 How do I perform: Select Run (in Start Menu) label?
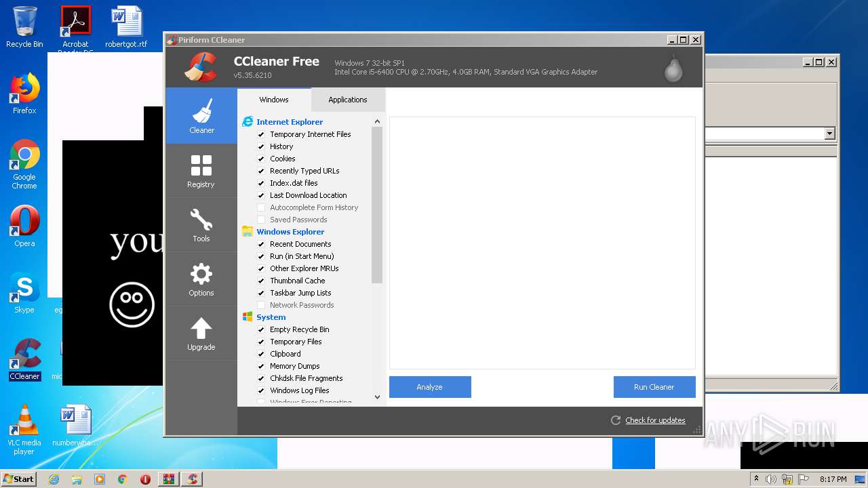point(302,256)
